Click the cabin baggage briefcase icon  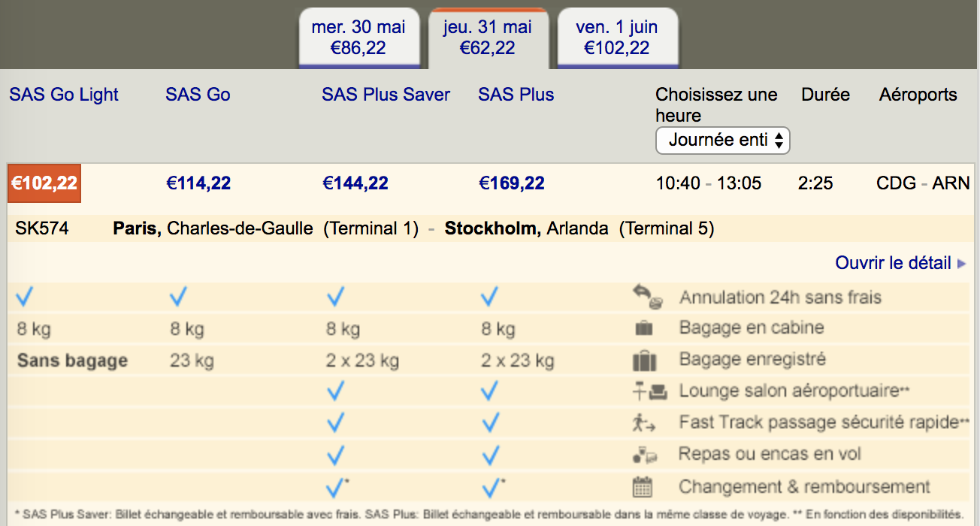click(x=644, y=328)
